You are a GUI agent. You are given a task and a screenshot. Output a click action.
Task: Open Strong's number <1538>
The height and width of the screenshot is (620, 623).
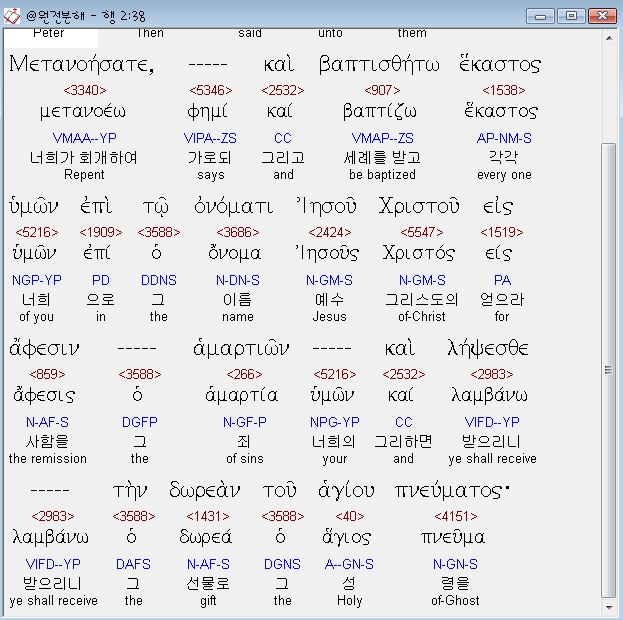504,91
